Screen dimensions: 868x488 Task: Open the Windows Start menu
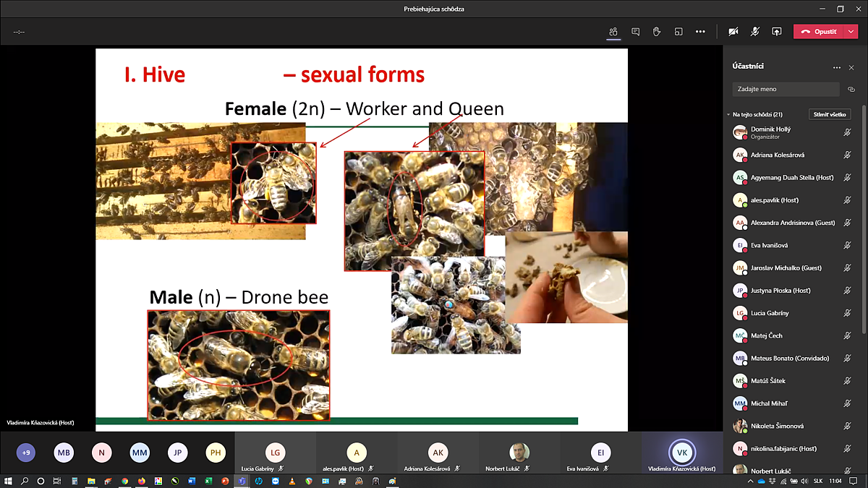point(8,481)
